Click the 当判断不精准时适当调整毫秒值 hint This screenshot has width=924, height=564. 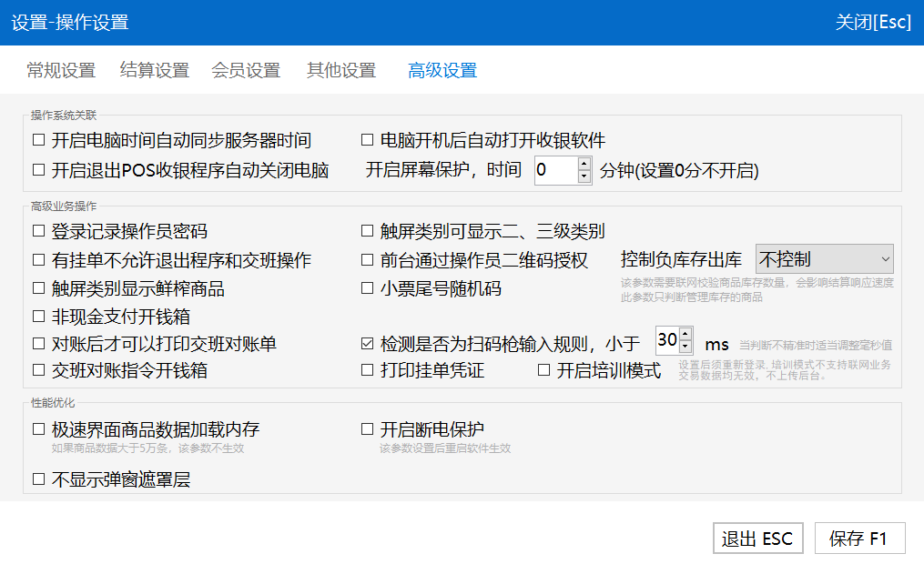(816, 345)
